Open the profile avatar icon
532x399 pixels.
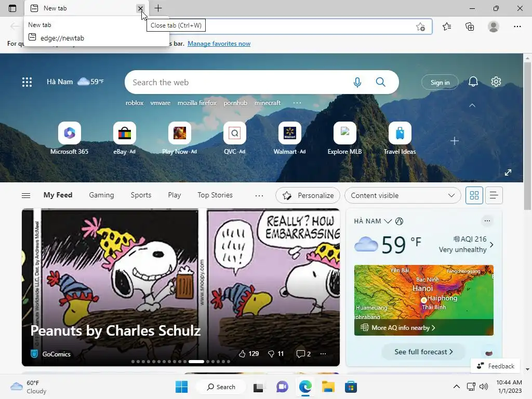494,26
